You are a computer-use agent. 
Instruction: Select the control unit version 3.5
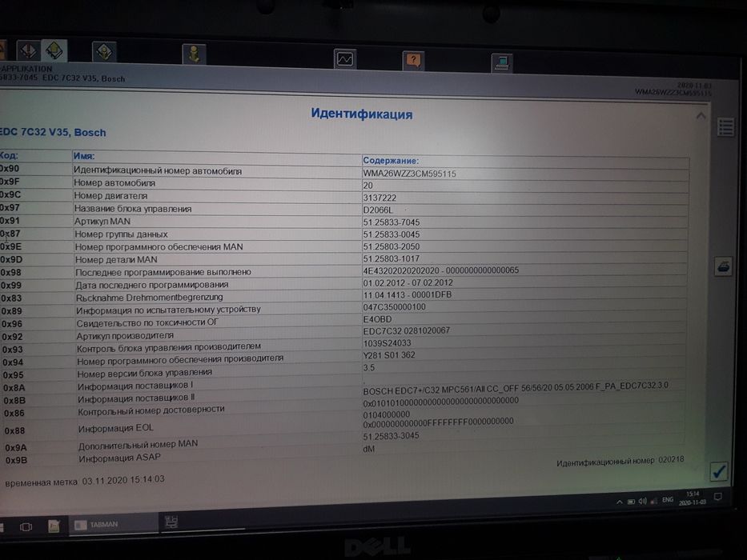pyautogui.click(x=369, y=368)
